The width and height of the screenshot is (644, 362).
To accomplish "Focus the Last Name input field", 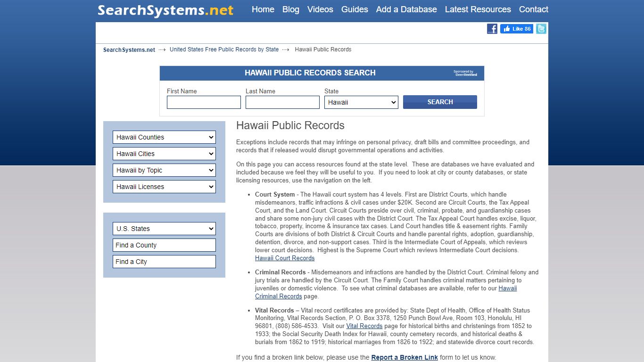I will tap(282, 102).
